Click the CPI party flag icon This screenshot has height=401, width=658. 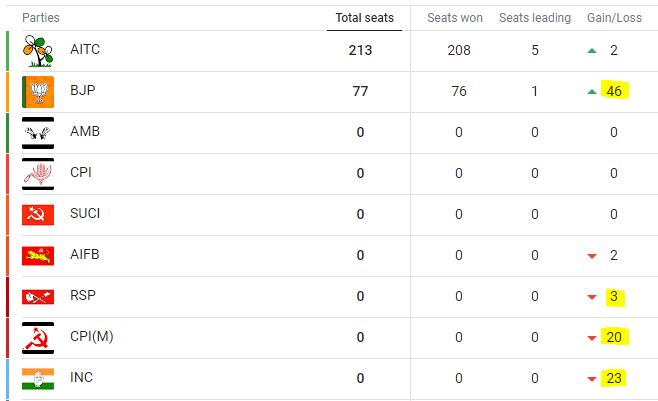pyautogui.click(x=38, y=173)
